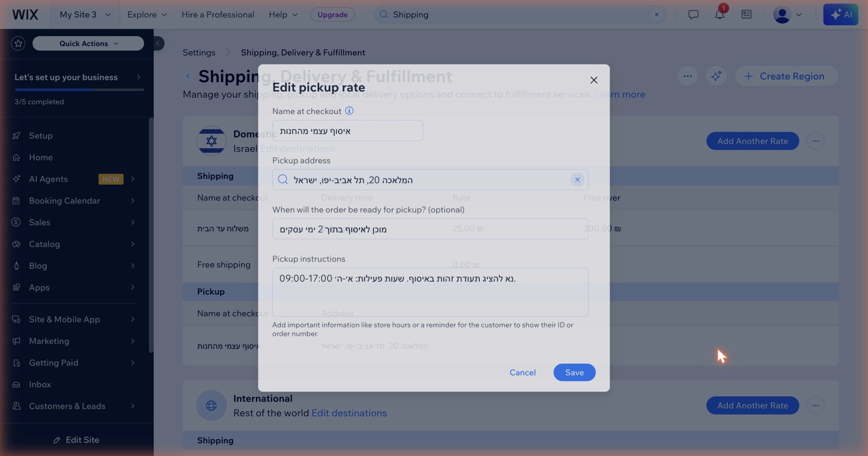868x456 pixels.
Task: Clear the Shipping search text
Action: pos(656,15)
